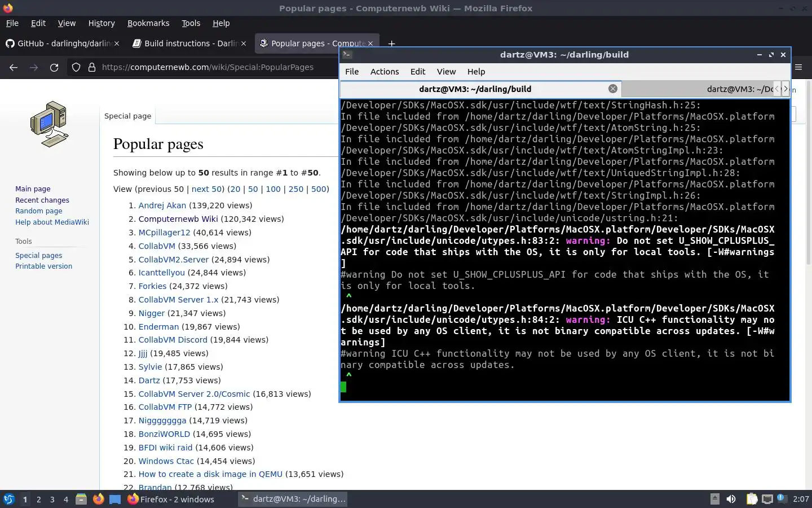Close the Popular pages tab
The height and width of the screenshot is (508, 812).
[x=370, y=43]
